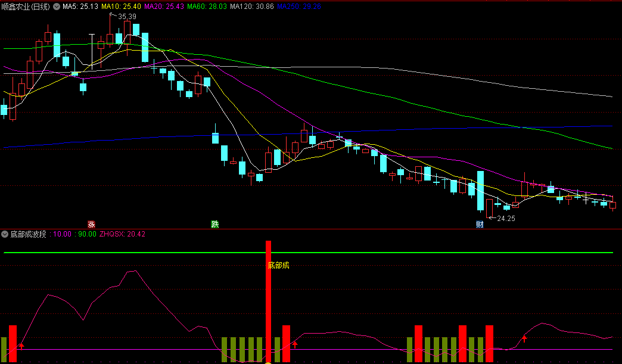Click the tall red 底部成 signal bar

(x=268, y=301)
